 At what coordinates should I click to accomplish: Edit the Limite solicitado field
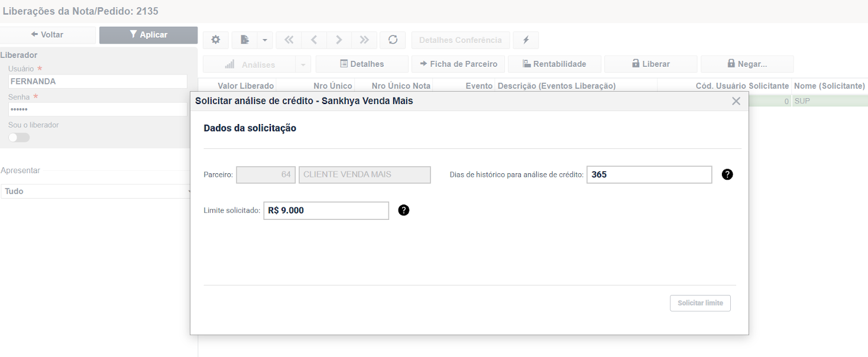point(326,210)
